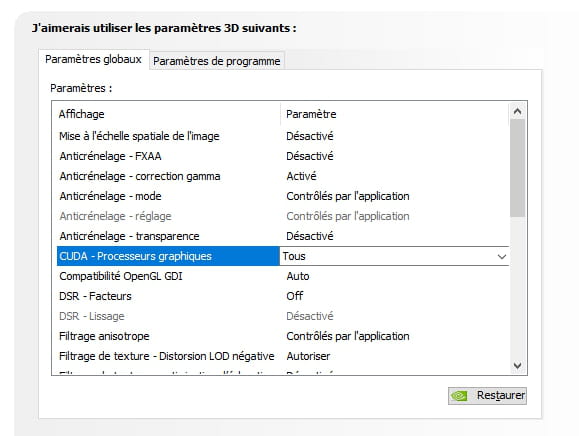This screenshot has height=436, width=579.
Task: Select the DSR - Facteurs row
Action: pyautogui.click(x=282, y=296)
